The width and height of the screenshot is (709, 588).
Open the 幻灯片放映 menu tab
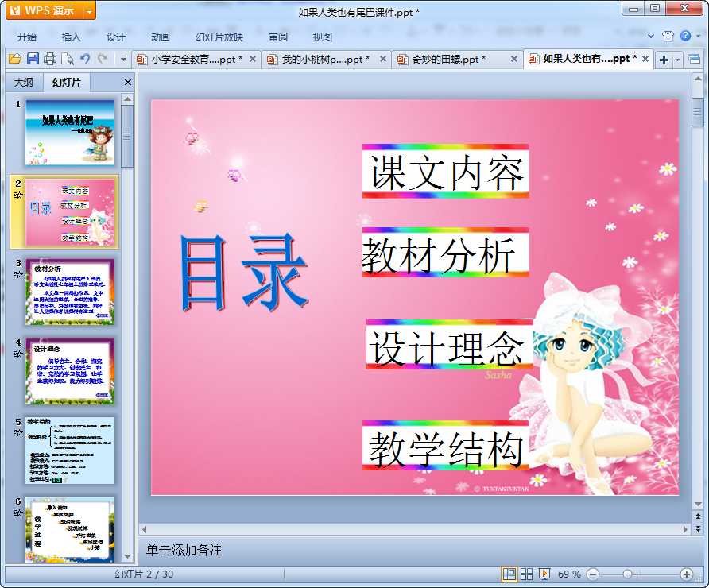[219, 37]
